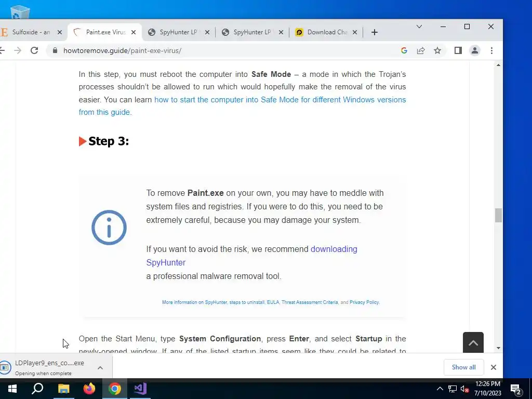Click the scrollbar down arrow
The width and height of the screenshot is (532, 399).
[x=498, y=348]
